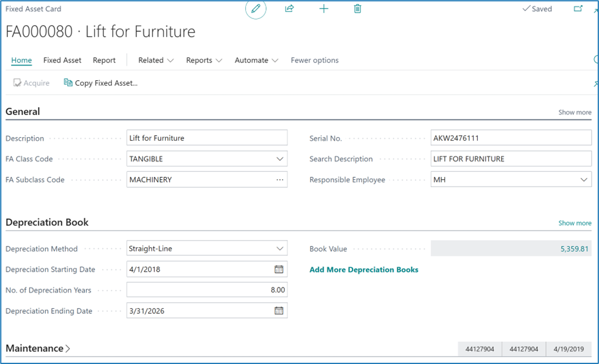Image resolution: width=599 pixels, height=364 pixels.
Task: Click the Depreciation Starting Date field
Action: coord(207,269)
